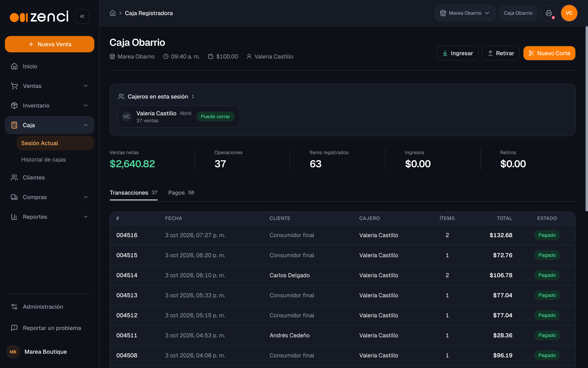The height and width of the screenshot is (368, 588).
Task: Open the Marea Obarrio store dropdown
Action: [x=465, y=13]
